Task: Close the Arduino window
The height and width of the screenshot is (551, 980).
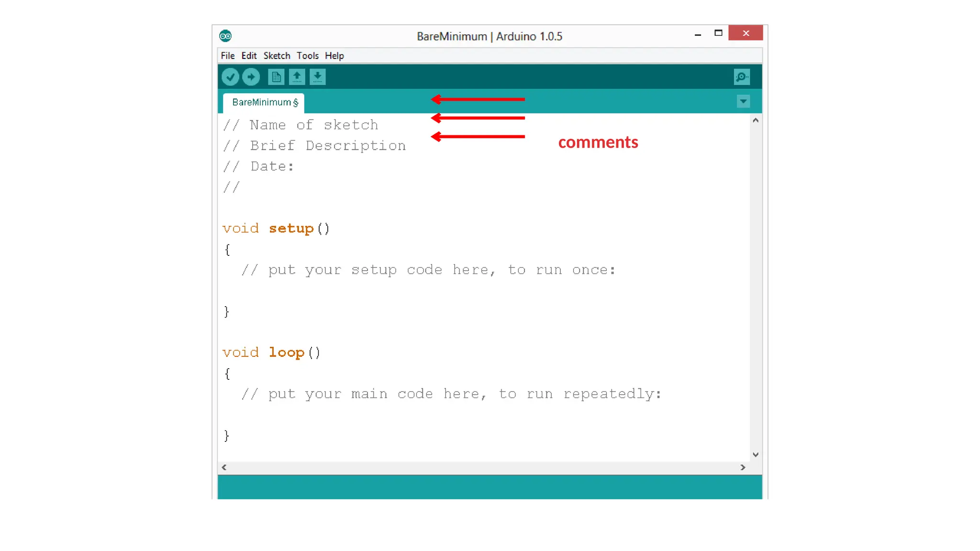Action: coord(746,33)
